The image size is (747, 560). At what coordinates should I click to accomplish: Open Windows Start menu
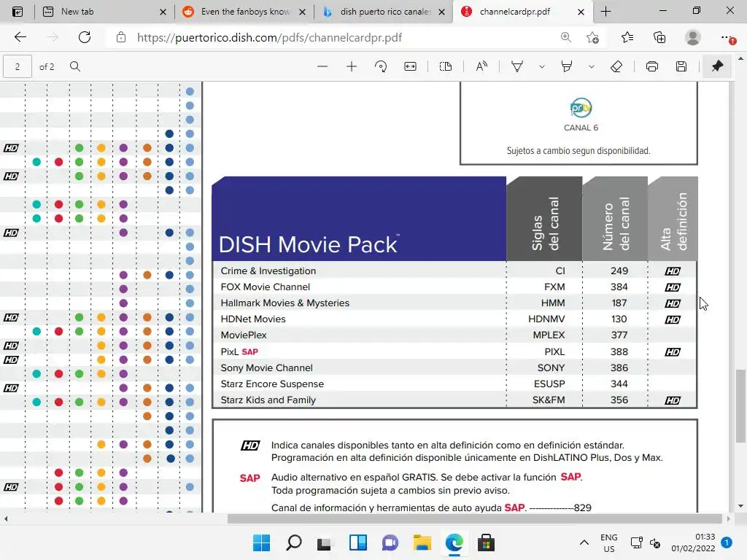(x=261, y=542)
